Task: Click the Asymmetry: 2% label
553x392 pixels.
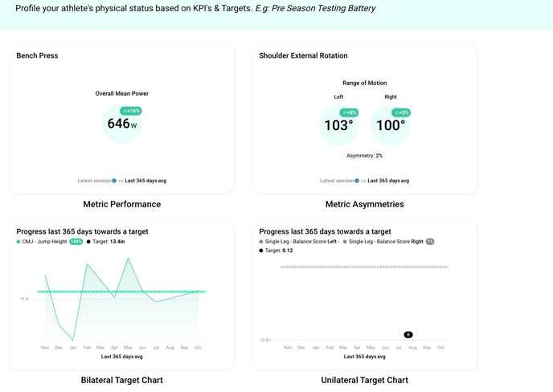Action: 364,156
